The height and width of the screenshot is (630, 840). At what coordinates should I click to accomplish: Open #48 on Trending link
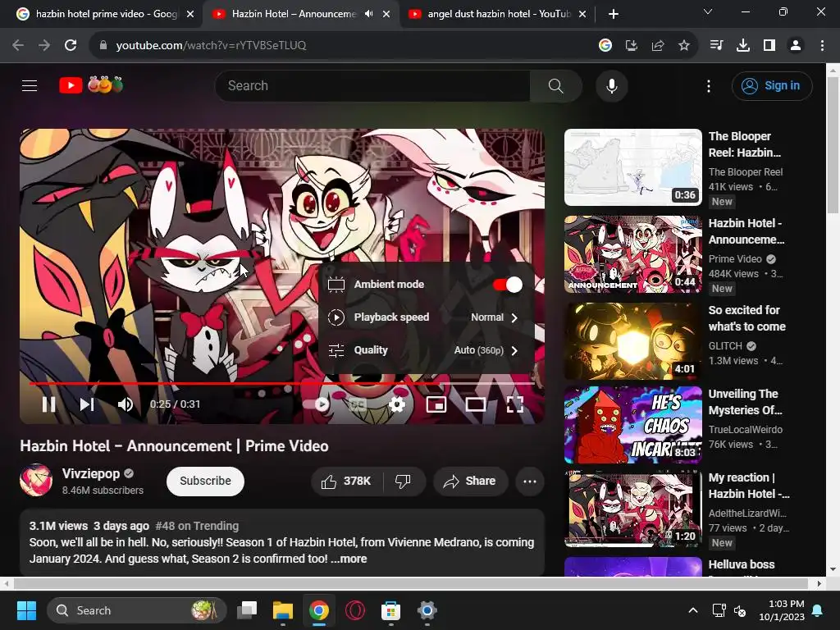point(197,526)
